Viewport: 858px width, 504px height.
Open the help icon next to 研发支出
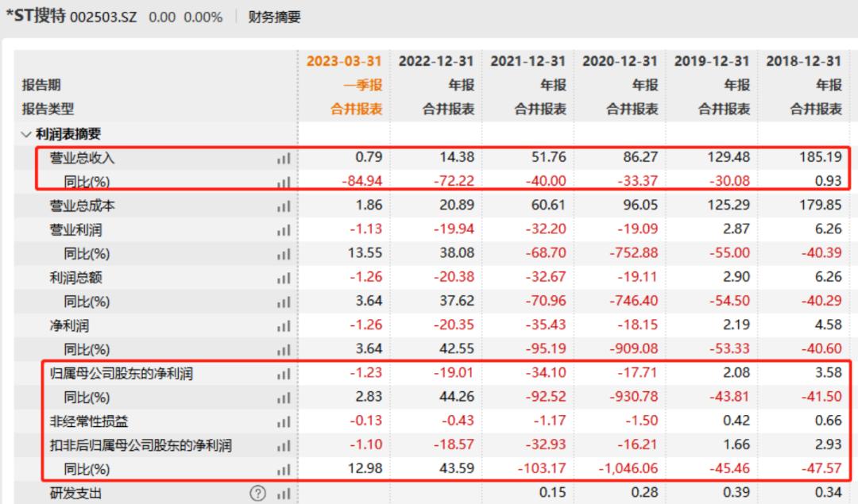(x=257, y=493)
